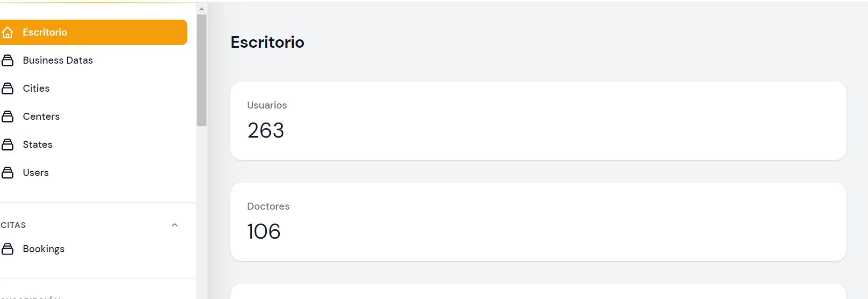Click the Doctores stat card

[538, 222]
